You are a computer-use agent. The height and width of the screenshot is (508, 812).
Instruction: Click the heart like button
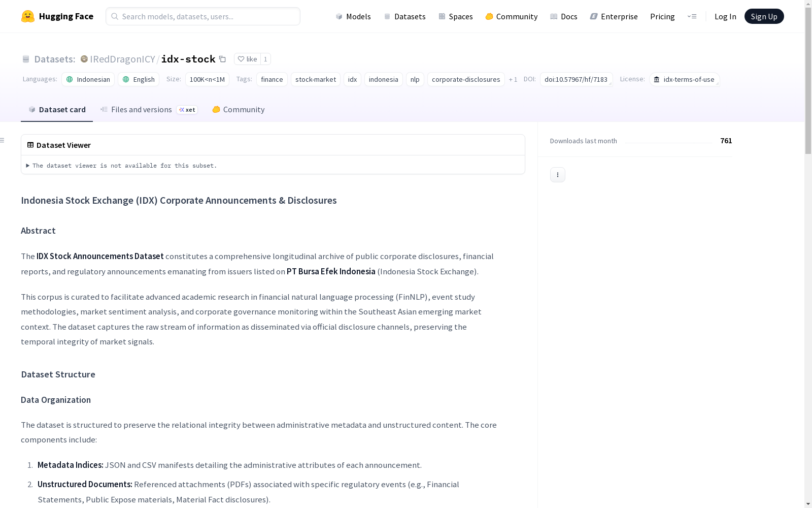pos(248,59)
